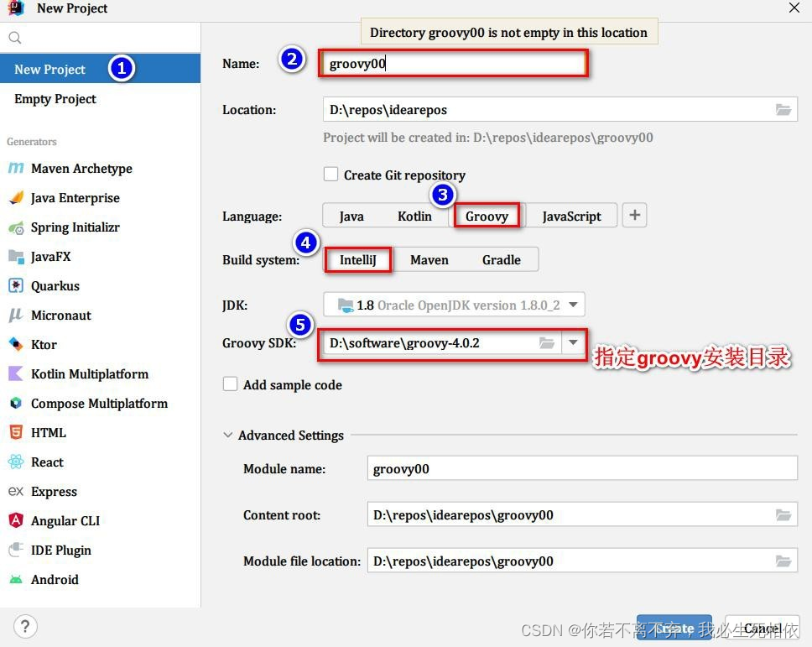812x647 pixels.
Task: Add another language with plus button
Action: [635, 215]
